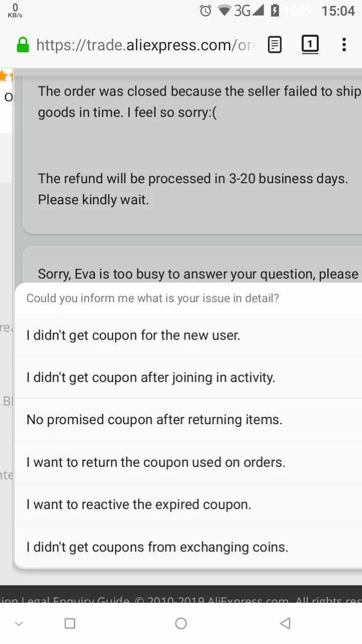Open the browser tab switcher
This screenshot has width=362, height=644.
click(x=310, y=45)
